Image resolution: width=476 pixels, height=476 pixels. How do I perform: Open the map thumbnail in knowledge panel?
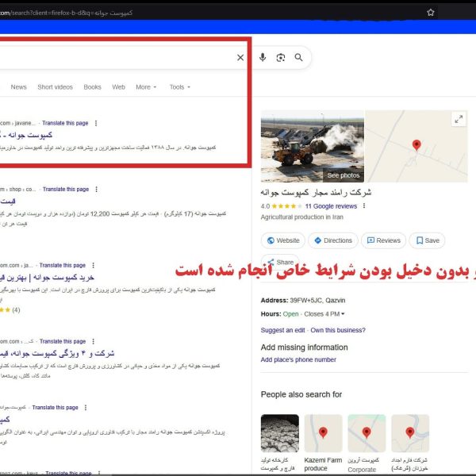[416, 146]
